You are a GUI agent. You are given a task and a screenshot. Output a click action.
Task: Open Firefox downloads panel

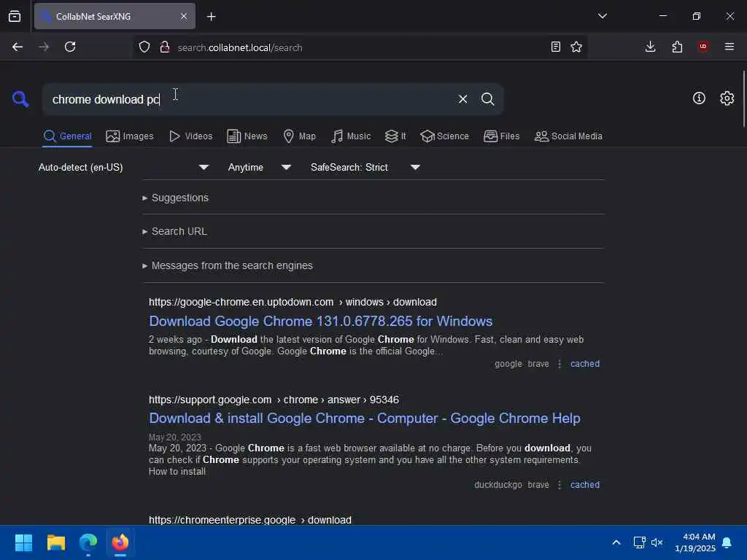tap(650, 47)
